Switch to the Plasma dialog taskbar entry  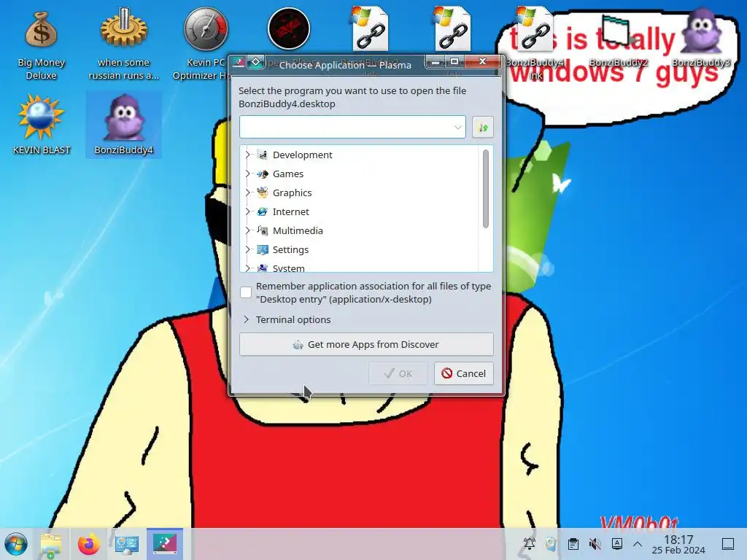[x=165, y=543]
